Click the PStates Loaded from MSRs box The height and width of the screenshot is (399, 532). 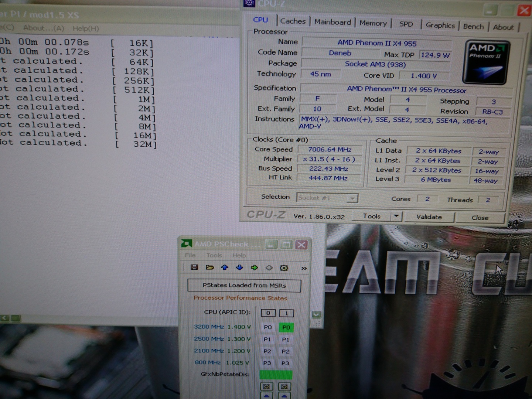coord(244,285)
